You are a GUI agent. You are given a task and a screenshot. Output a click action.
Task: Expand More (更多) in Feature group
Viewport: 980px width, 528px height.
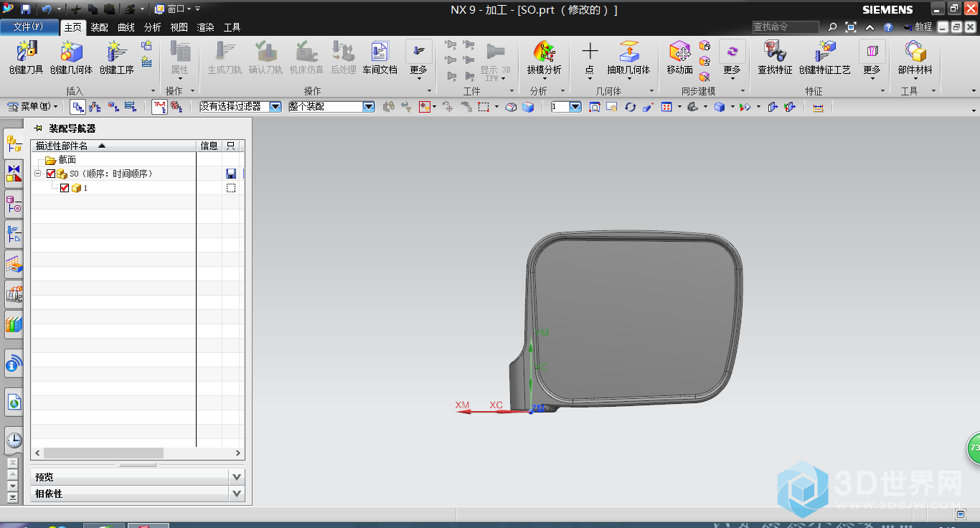(872, 60)
